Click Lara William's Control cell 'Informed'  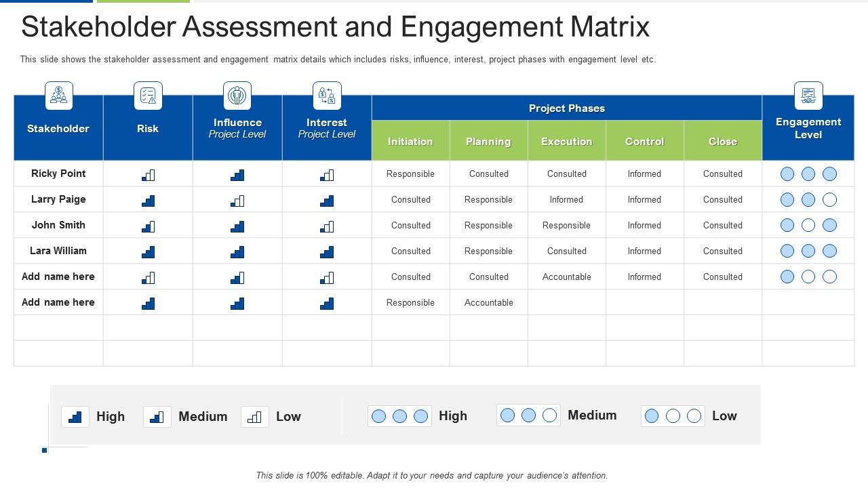pyautogui.click(x=645, y=251)
